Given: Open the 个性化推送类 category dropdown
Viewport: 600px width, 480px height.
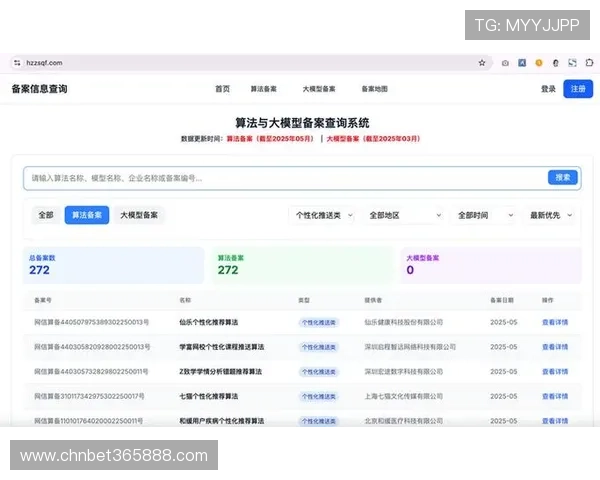Looking at the screenshot, I should point(324,216).
